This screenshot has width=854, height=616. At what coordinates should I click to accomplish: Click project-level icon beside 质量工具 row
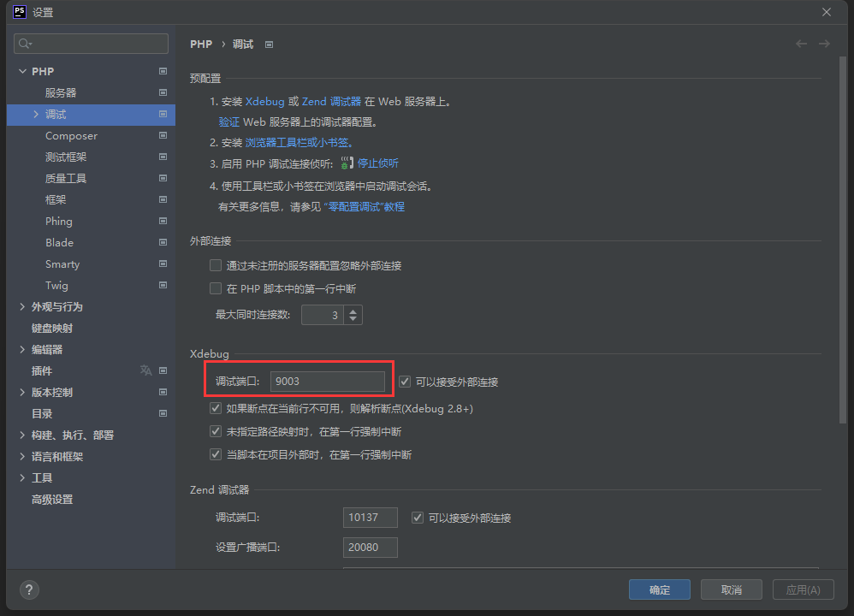163,178
